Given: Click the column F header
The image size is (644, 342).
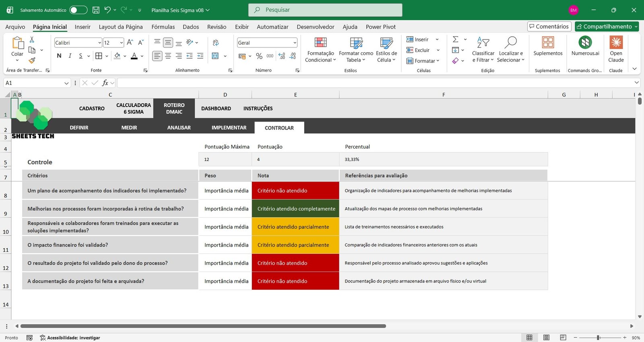Looking at the screenshot, I should pos(444,95).
